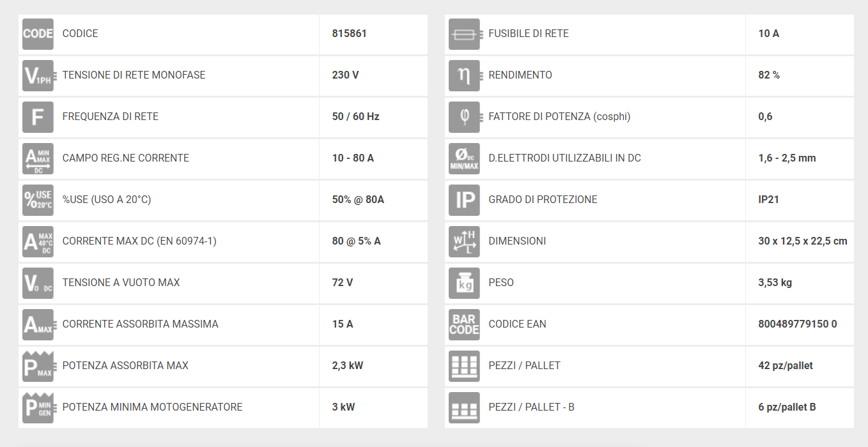Click the fuse icon next to FUSIBILE DI RETE
Viewport: 868px width, 447px height.
464,34
